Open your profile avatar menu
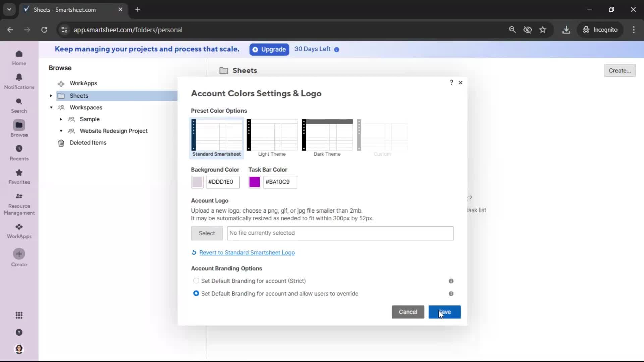This screenshot has height=362, width=644. (x=19, y=349)
